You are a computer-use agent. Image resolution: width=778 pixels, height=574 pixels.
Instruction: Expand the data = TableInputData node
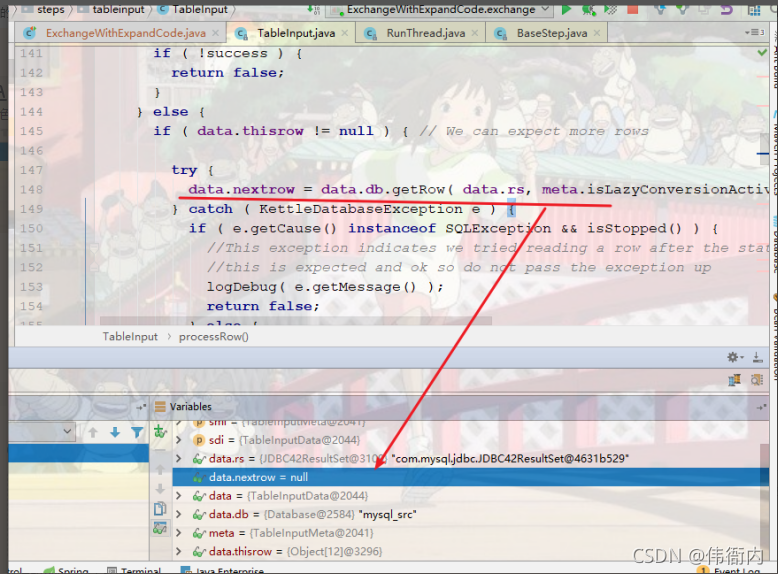[179, 496]
